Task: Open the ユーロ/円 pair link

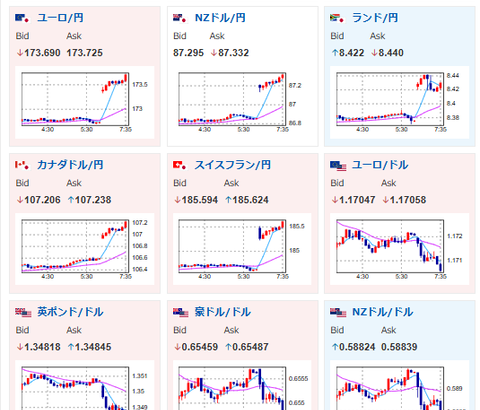Action: pyautogui.click(x=60, y=18)
